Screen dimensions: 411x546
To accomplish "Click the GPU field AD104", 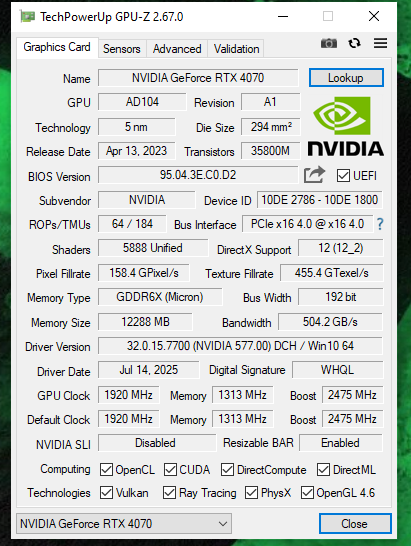I will click(x=142, y=102).
